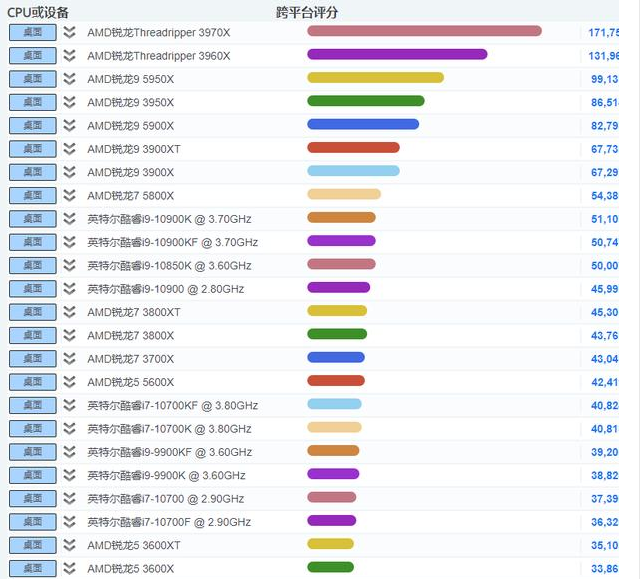
Task: Click the CPU或设备 column header
Action: (39, 12)
